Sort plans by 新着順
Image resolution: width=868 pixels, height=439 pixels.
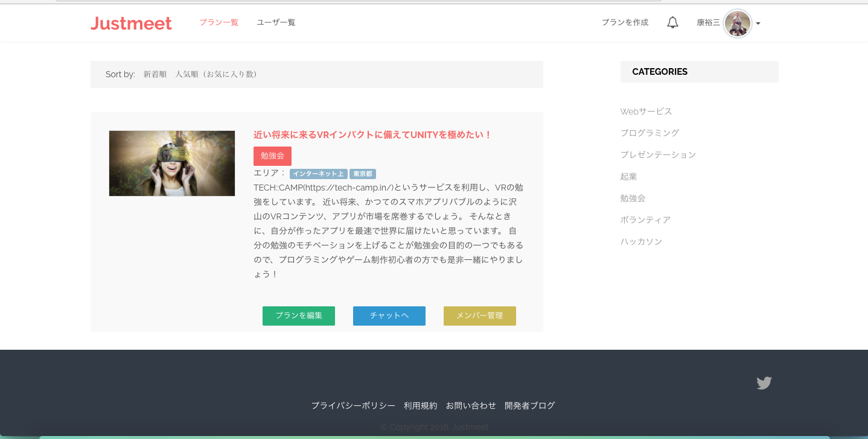point(154,74)
